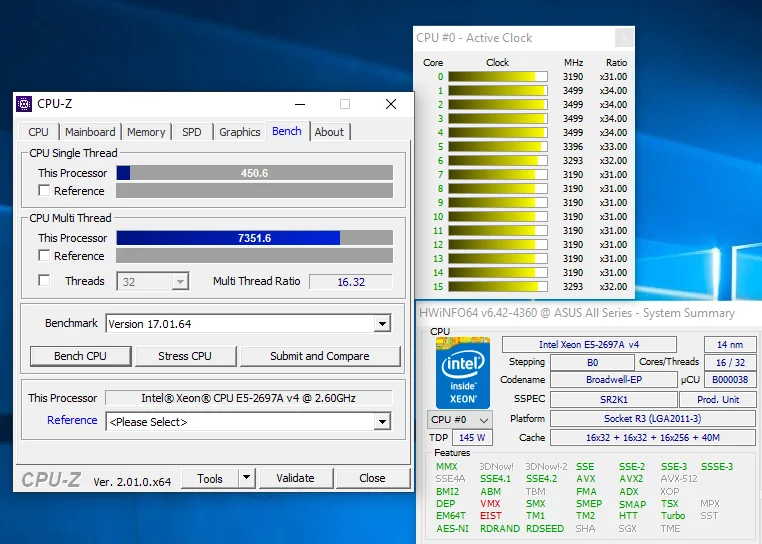Click Core 5 clock bar in Active Clock
The height and width of the screenshot is (544, 762).
click(498, 146)
